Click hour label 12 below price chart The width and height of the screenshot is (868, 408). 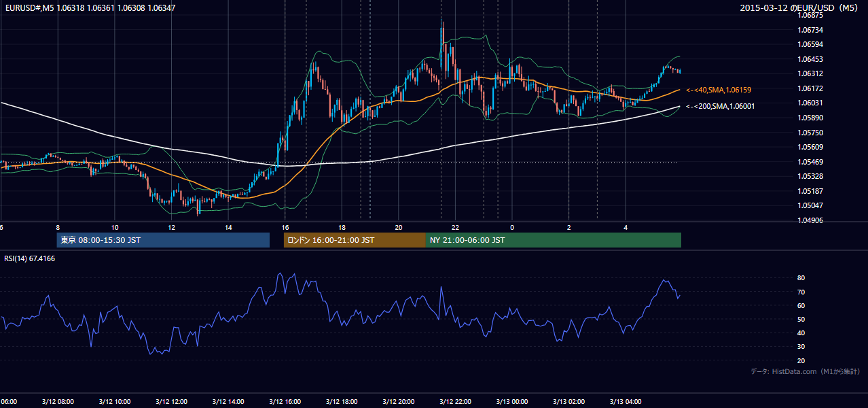[x=171, y=227]
